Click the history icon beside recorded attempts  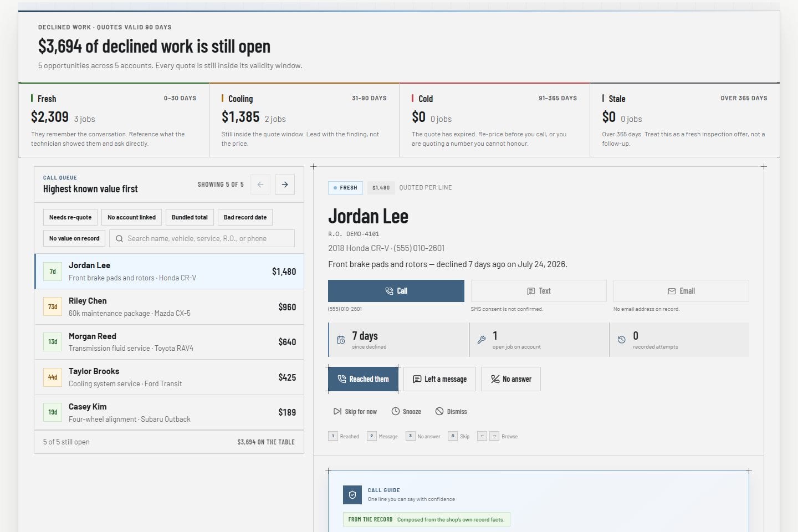tap(622, 340)
